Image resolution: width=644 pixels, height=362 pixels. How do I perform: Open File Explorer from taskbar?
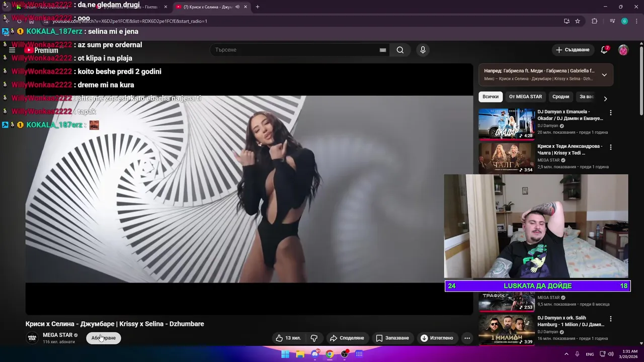tap(300, 354)
